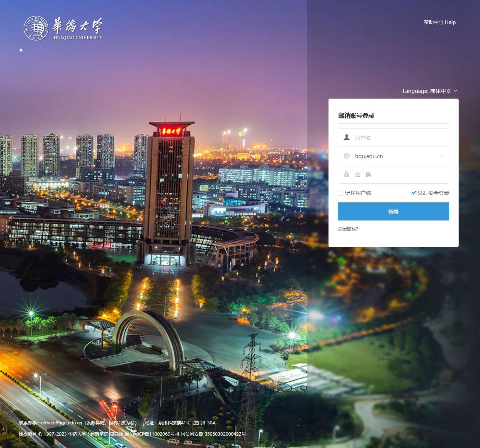Click the Huaqiao University circular emblem logo
The width and height of the screenshot is (480, 448).
coord(36,28)
